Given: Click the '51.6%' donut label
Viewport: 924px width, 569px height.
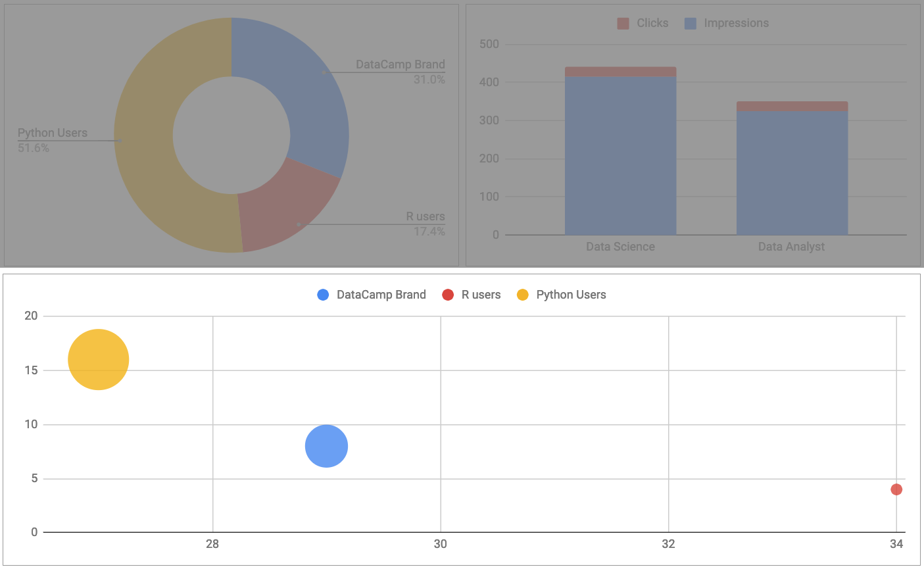Looking at the screenshot, I should click(x=34, y=148).
